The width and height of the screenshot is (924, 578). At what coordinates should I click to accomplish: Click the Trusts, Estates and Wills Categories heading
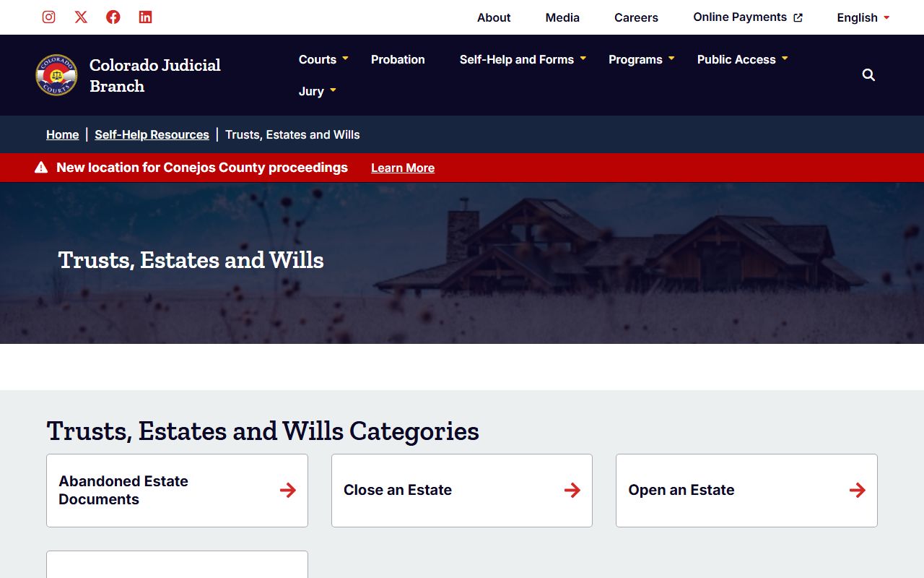pos(263,431)
